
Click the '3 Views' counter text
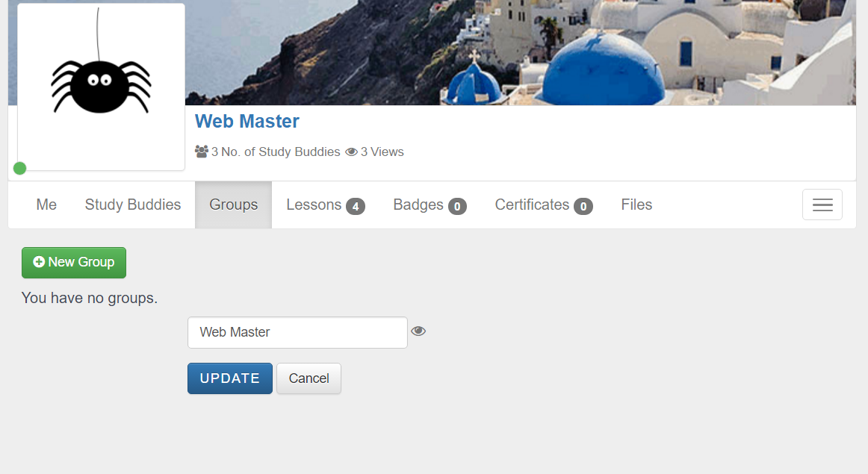point(382,152)
